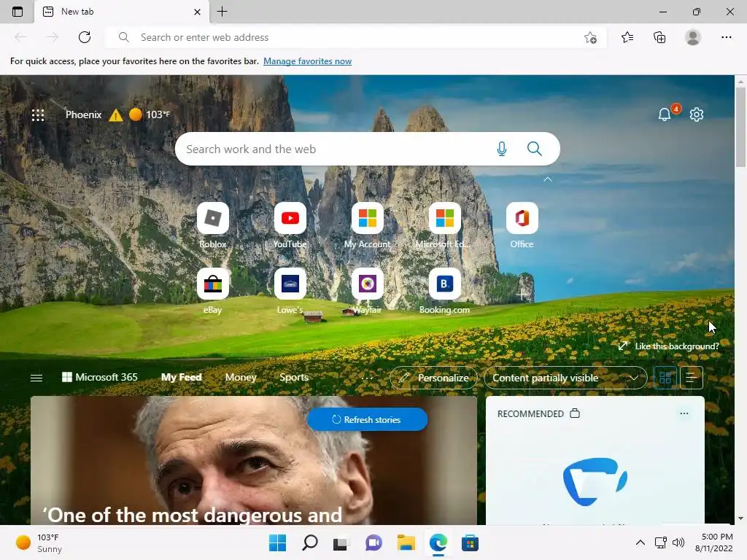
Task: Click the Phoenix weather location
Action: (x=83, y=114)
